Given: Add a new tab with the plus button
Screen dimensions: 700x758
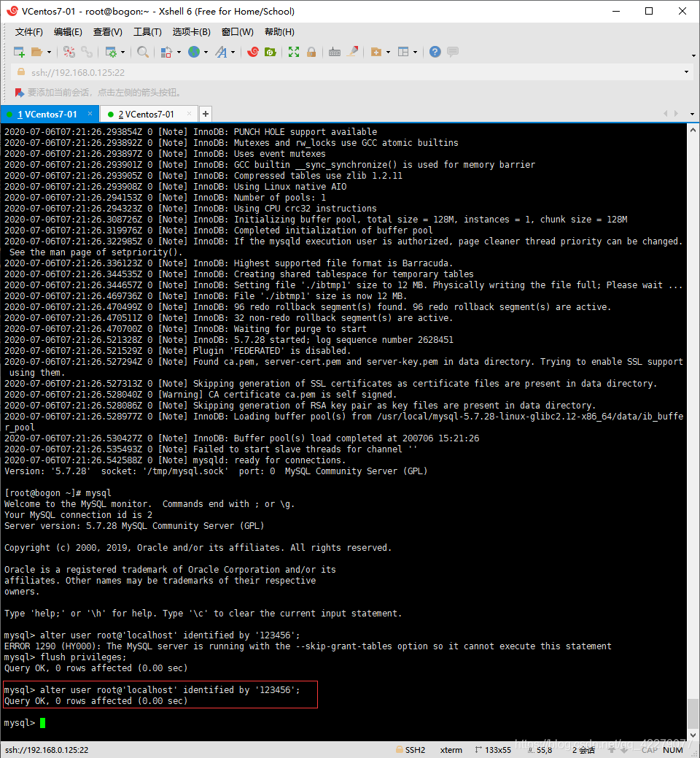Looking at the screenshot, I should (x=206, y=114).
